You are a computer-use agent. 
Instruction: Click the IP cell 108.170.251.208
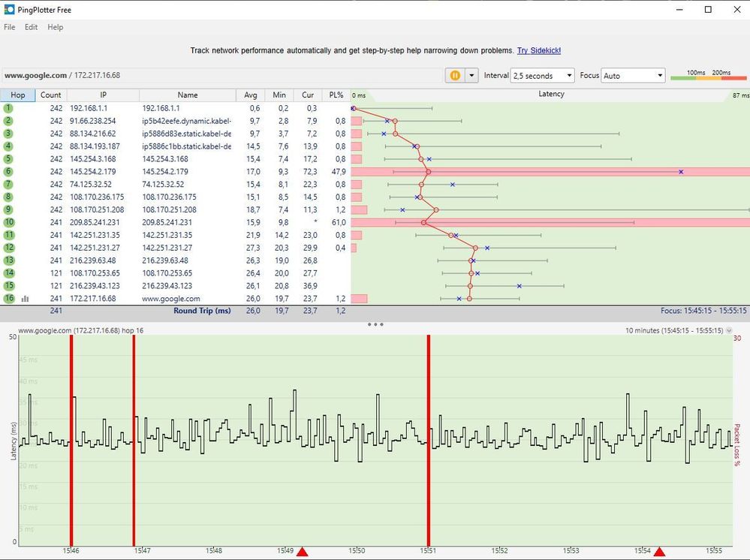pyautogui.click(x=97, y=209)
